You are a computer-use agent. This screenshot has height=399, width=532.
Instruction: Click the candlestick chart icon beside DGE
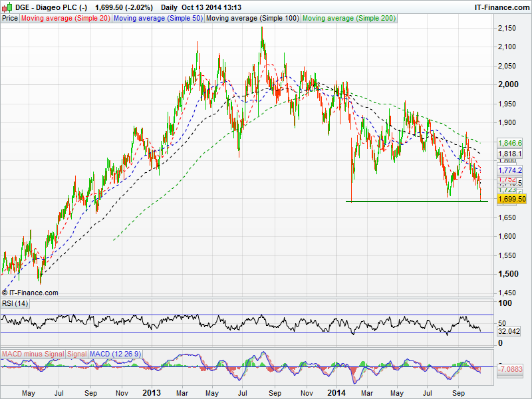6,7
